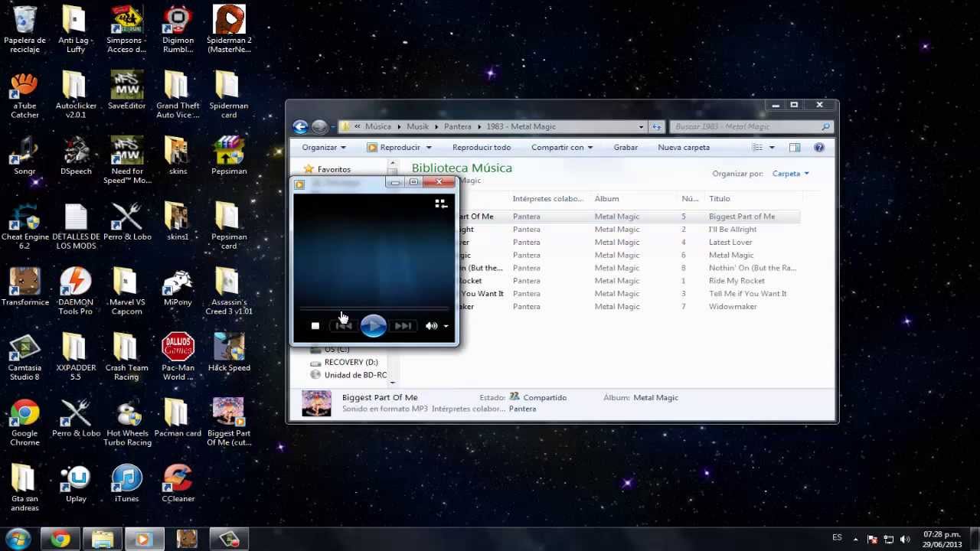Image resolution: width=980 pixels, height=551 pixels.
Task: Open the Windows Start button
Action: [x=17, y=539]
